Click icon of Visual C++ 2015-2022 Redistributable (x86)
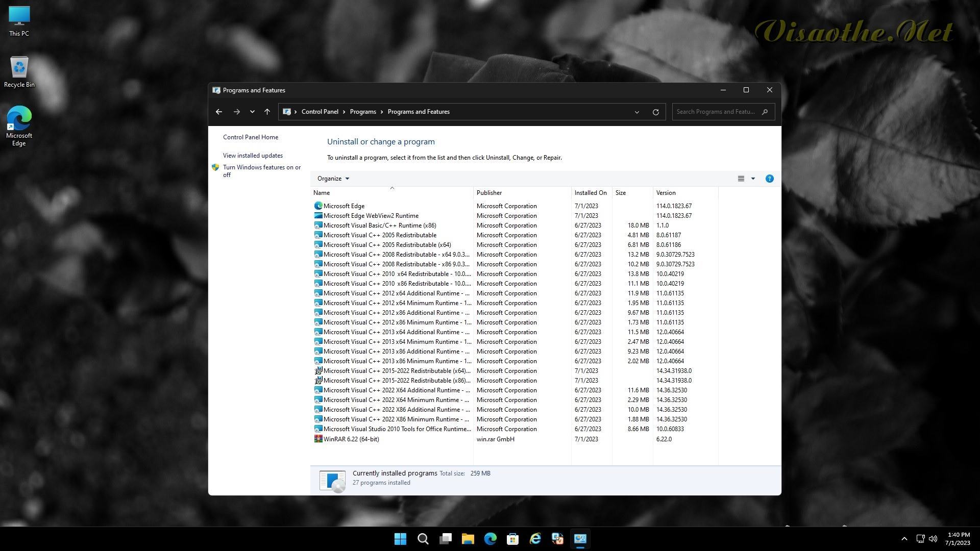Viewport: 980px width, 551px height. [318, 381]
